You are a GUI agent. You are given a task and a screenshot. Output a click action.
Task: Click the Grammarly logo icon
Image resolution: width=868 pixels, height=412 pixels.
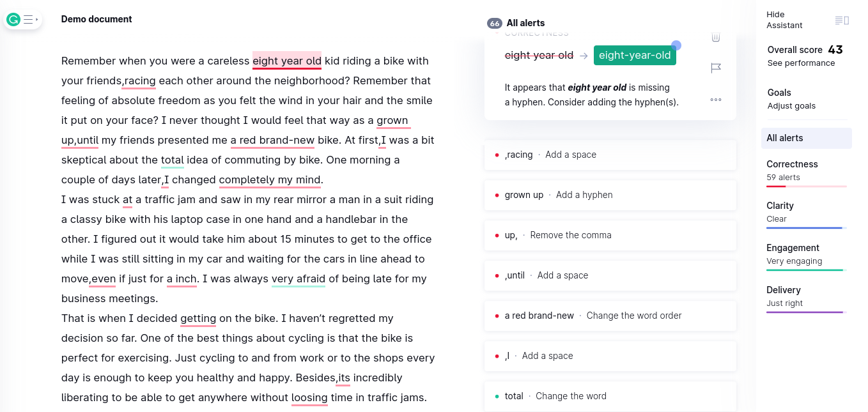[x=13, y=20]
